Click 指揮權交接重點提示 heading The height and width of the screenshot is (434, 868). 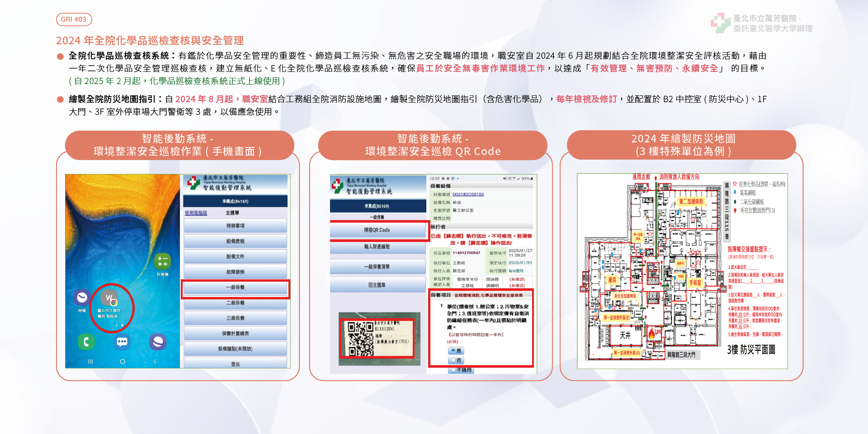click(749, 249)
